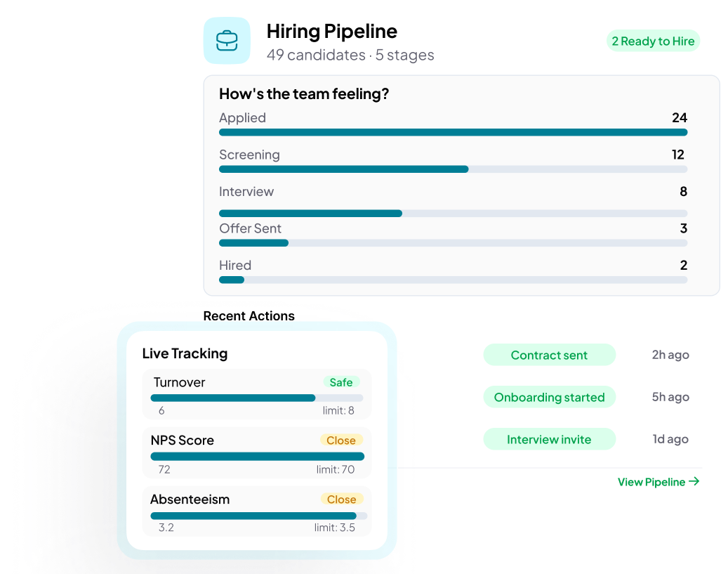Click the Hired stage progress bar

(x=453, y=280)
